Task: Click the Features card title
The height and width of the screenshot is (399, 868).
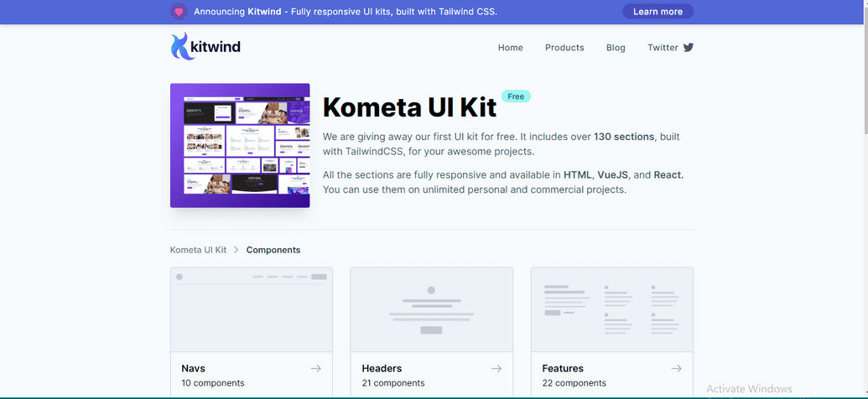Action: [563, 369]
